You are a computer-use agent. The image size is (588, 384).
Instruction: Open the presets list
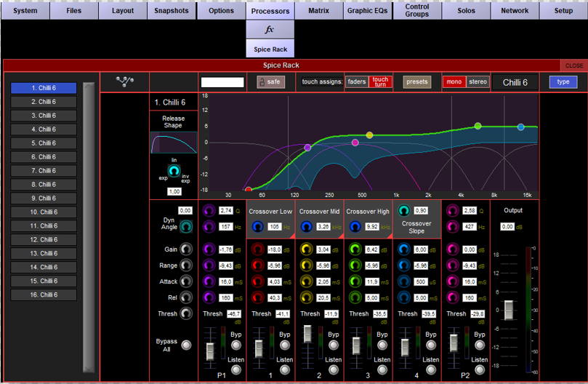pos(417,82)
